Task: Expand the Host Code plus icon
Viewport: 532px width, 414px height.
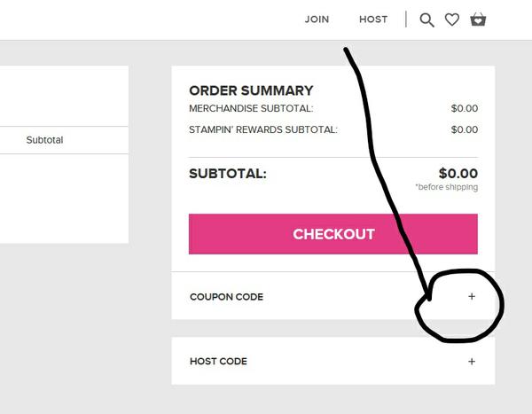Action: [x=472, y=362]
